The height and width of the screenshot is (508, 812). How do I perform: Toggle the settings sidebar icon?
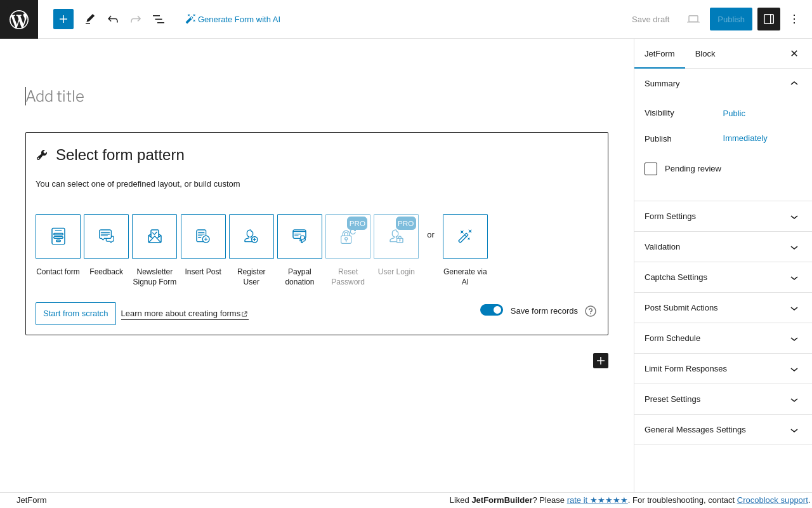(x=769, y=19)
